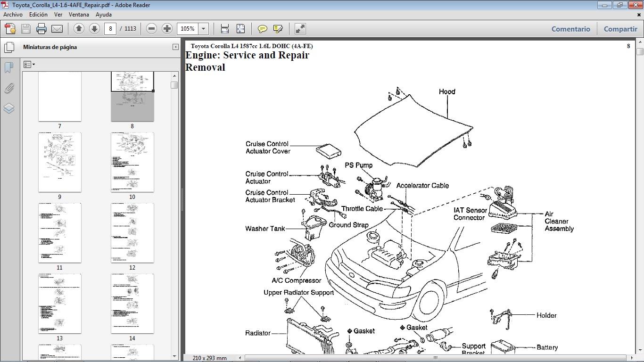Image resolution: width=644 pixels, height=362 pixels.
Task: Toggle the Attachments paperclip panel
Action: click(x=8, y=88)
